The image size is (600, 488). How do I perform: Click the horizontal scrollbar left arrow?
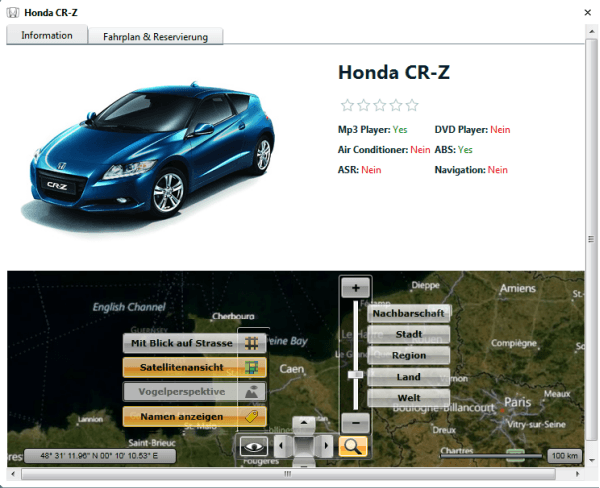(x=13, y=474)
